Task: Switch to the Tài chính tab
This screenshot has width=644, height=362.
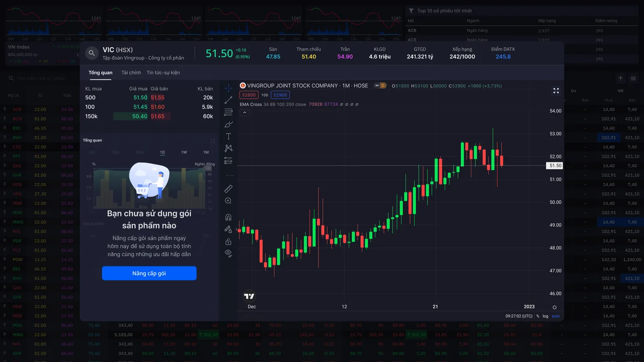Action: pyautogui.click(x=131, y=73)
